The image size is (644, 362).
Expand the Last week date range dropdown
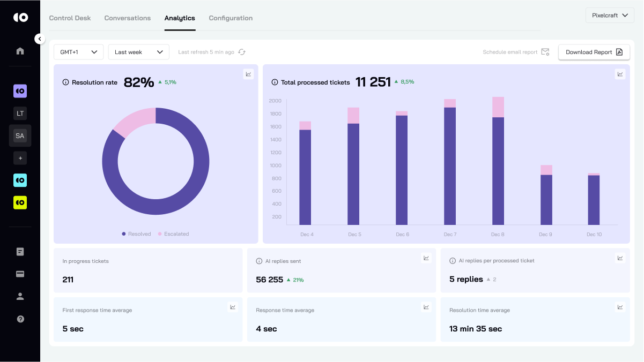[x=138, y=52]
